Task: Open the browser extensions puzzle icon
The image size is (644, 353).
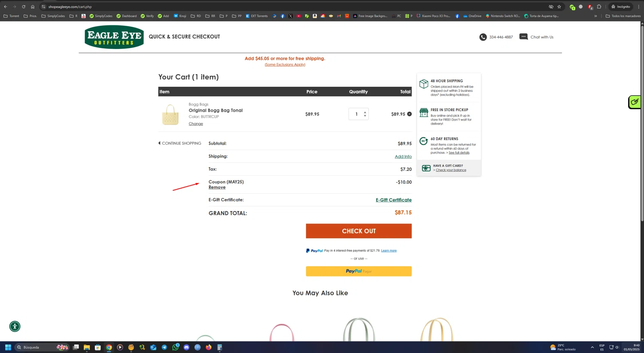Action: [x=599, y=7]
